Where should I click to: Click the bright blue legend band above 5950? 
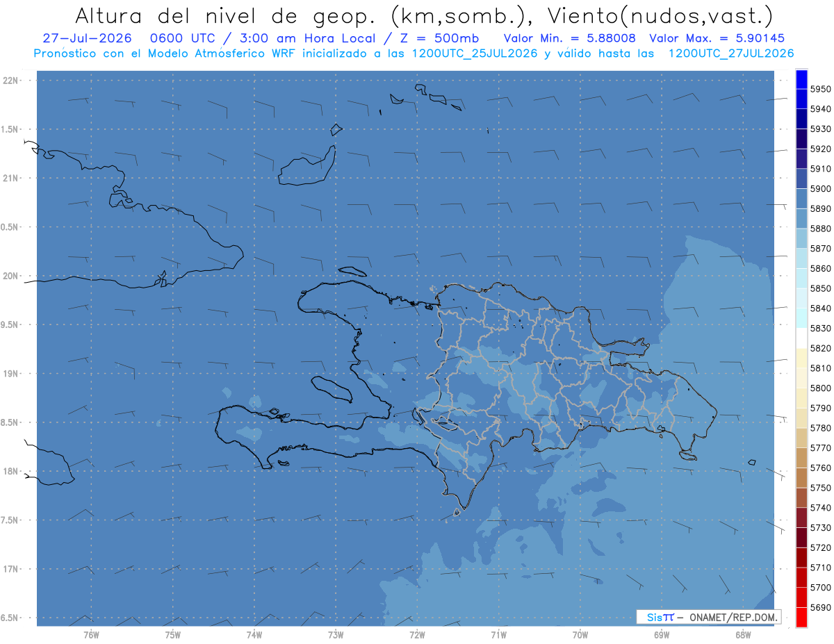coord(801,79)
